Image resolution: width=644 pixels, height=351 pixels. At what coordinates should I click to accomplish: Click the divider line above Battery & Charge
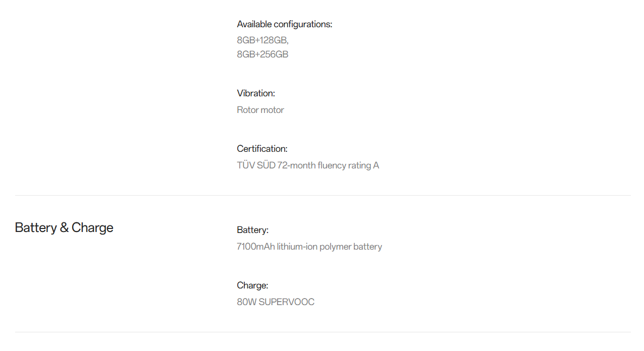coord(323,195)
